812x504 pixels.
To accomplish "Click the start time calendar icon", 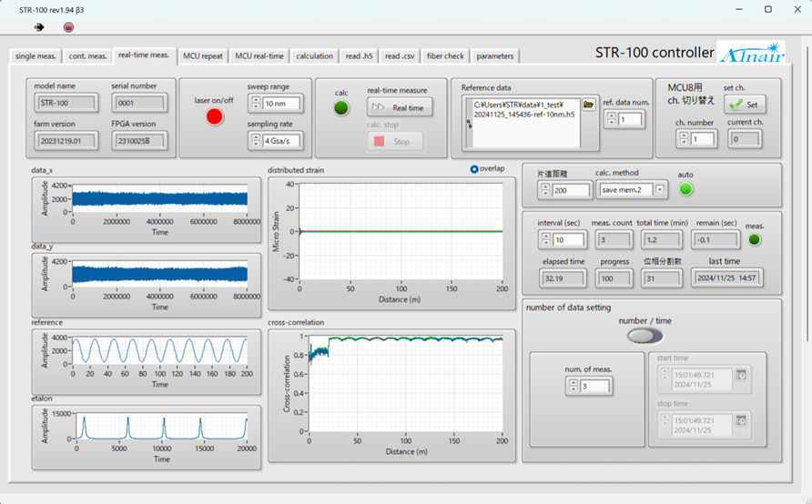I will 742,376.
